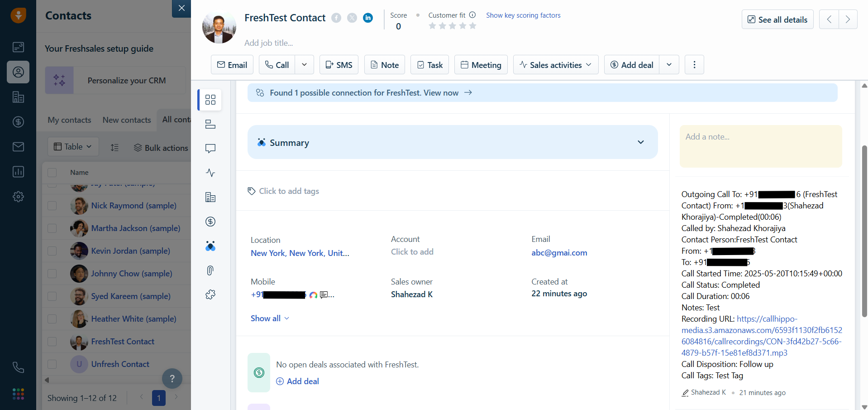Screen dimensions: 868x410
Task: Go to previous contact arrow
Action: click(x=829, y=19)
